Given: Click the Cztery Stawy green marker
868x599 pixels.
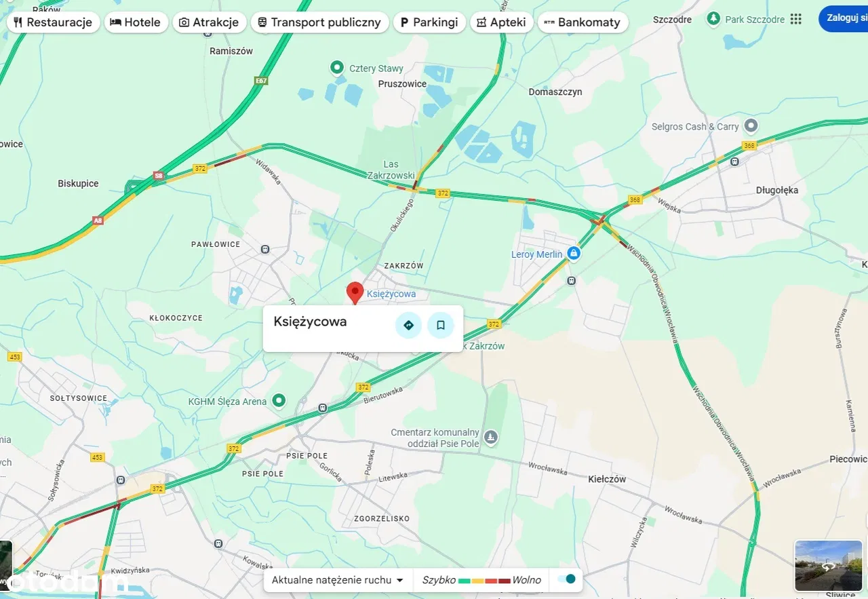Looking at the screenshot, I should point(336,67).
